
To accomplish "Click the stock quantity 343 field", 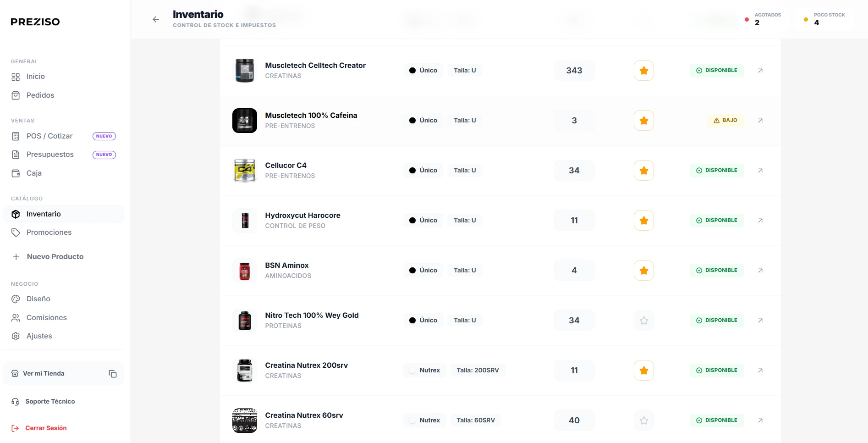I will [574, 71].
